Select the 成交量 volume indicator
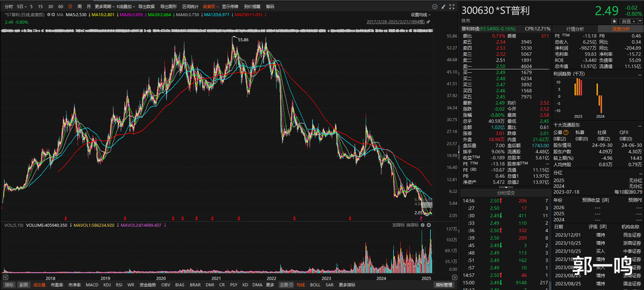This screenshot has width=644, height=290. [x=39, y=285]
